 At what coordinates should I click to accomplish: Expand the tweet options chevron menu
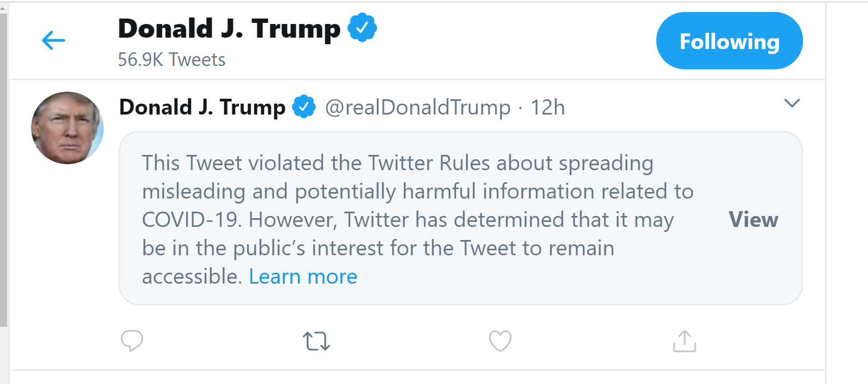pos(792,103)
